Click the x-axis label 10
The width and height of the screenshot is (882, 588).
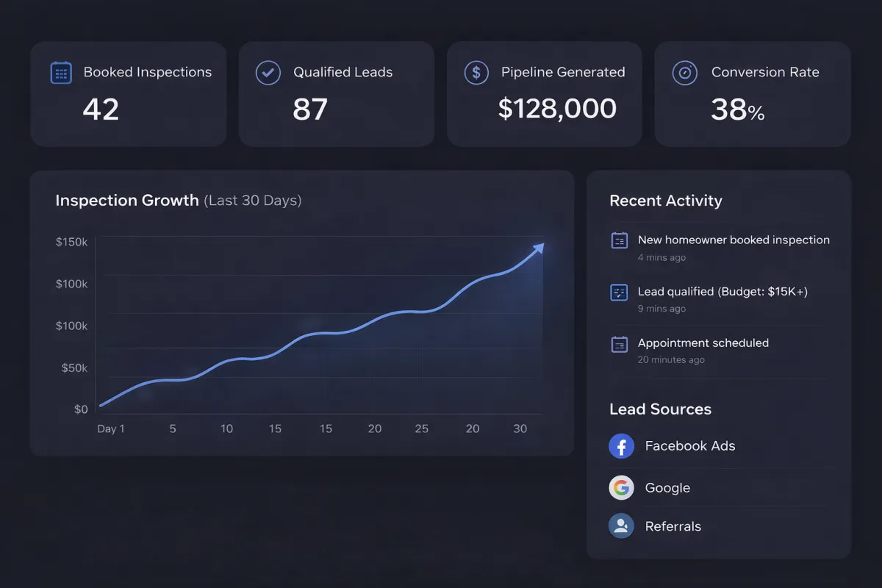point(226,429)
